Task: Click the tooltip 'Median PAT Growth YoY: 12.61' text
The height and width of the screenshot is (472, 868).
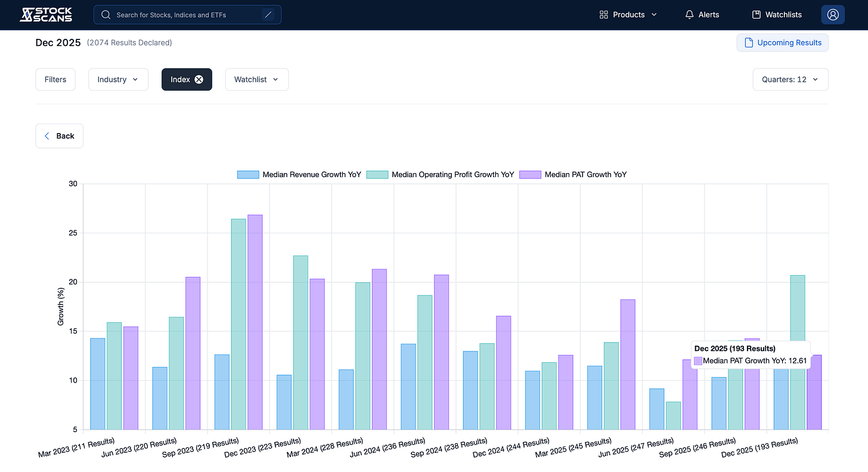Action: pos(755,361)
